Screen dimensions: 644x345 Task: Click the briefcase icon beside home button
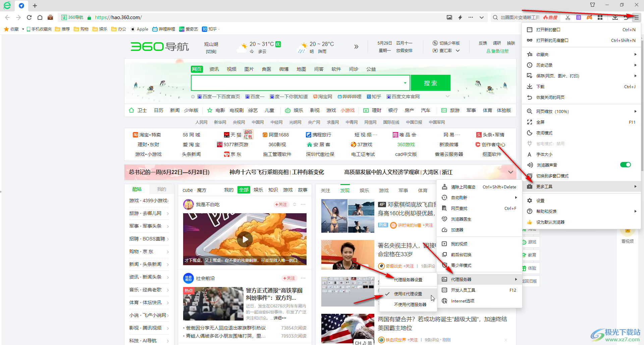[50, 17]
